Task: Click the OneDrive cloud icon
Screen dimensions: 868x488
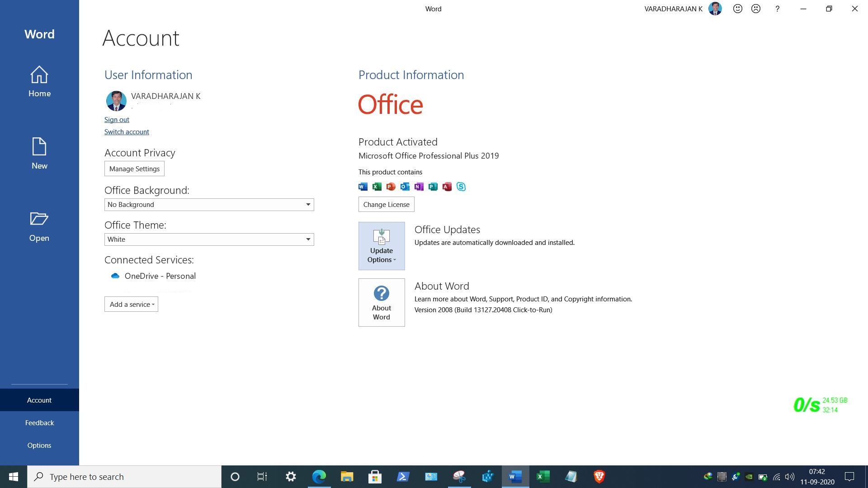Action: pos(115,276)
